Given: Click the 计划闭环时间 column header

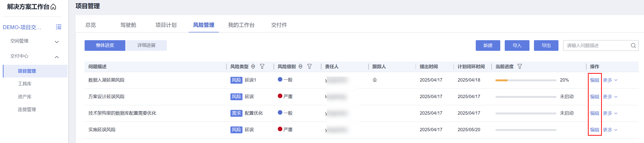Looking at the screenshot, I should pos(471,67).
